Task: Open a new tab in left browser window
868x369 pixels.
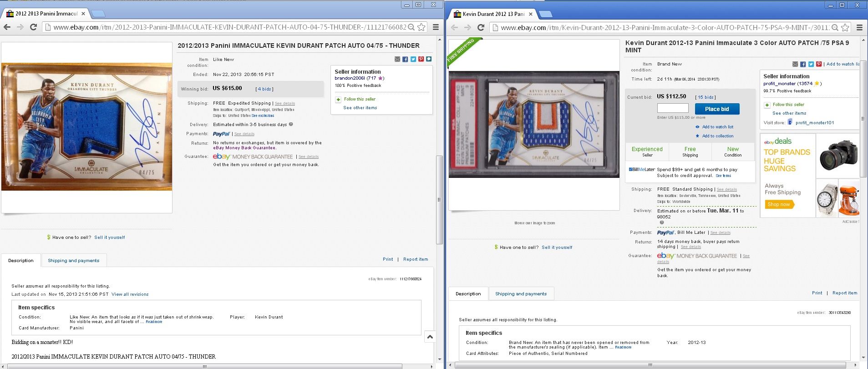Action: [x=98, y=14]
